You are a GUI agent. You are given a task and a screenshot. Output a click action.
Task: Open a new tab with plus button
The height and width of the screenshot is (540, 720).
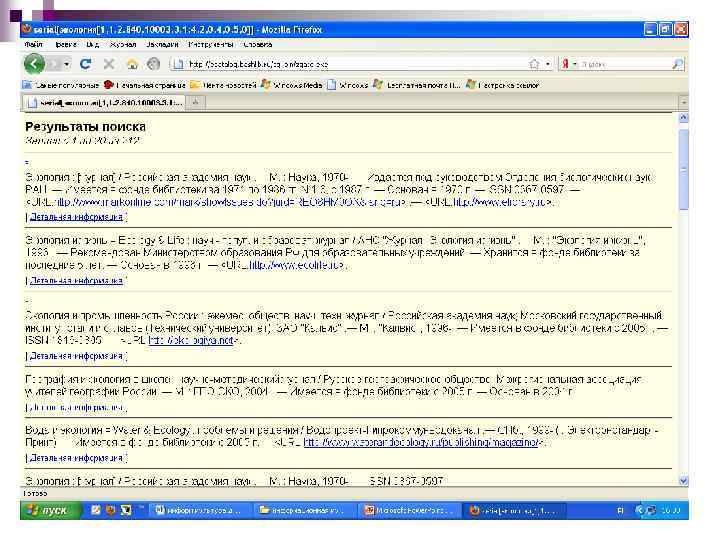[x=195, y=102]
